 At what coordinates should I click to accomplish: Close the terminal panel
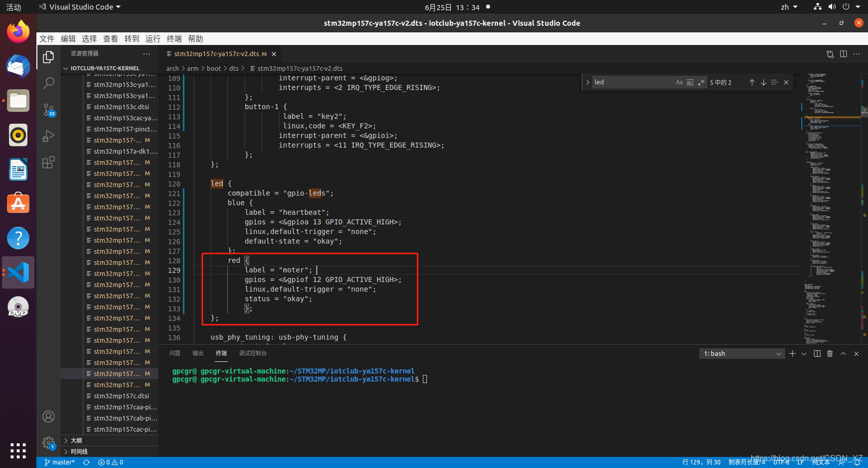click(856, 354)
